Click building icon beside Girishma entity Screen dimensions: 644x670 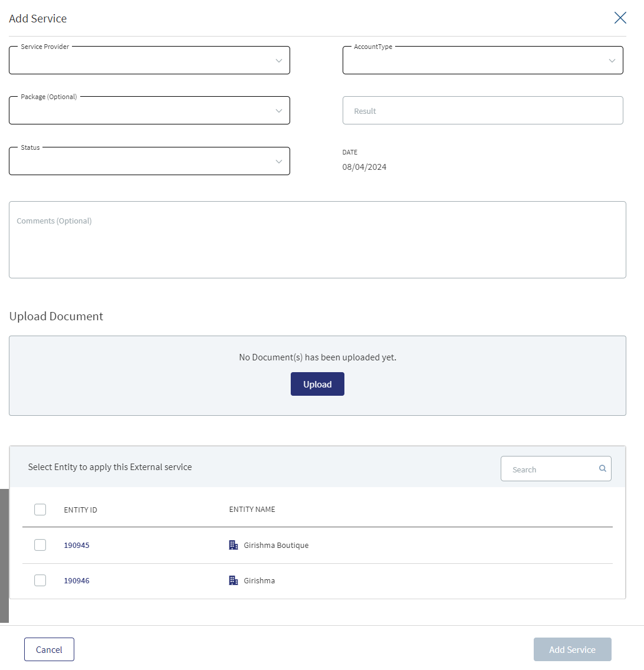[234, 580]
